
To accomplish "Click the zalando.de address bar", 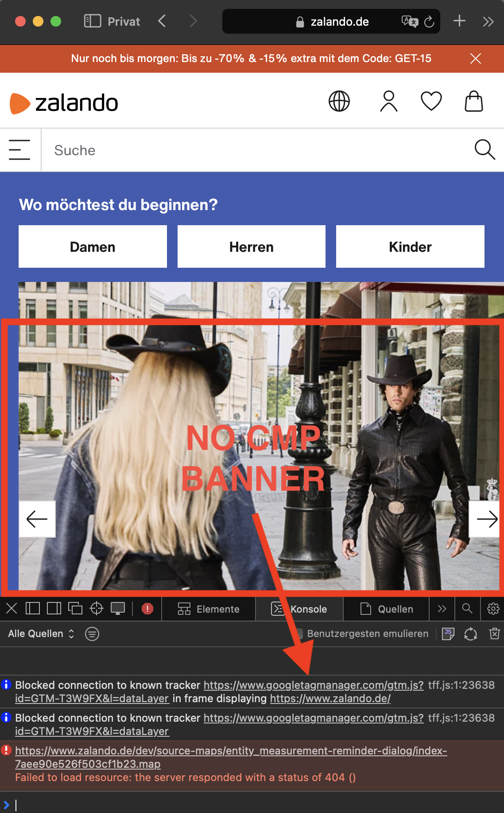I will [331, 21].
